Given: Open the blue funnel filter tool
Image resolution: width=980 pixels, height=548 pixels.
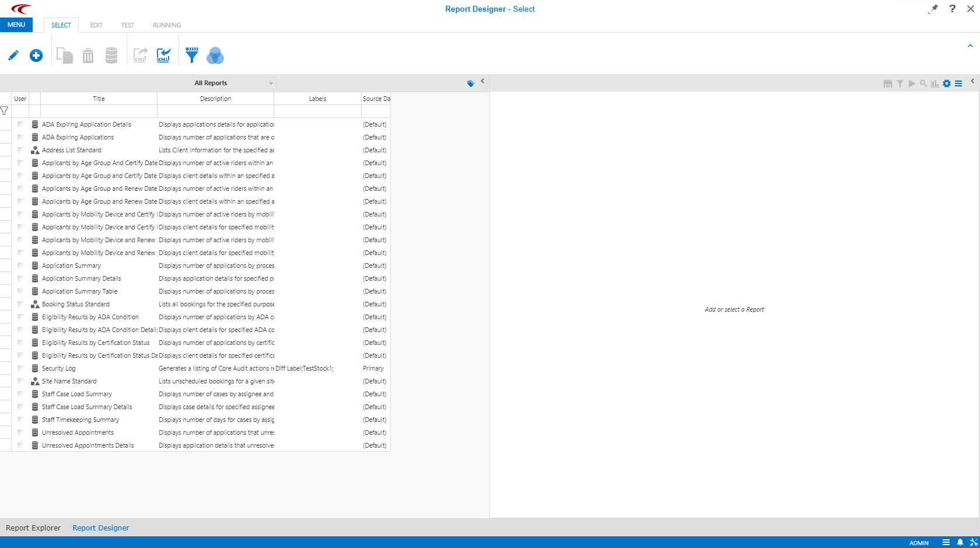Looking at the screenshot, I should coord(192,55).
